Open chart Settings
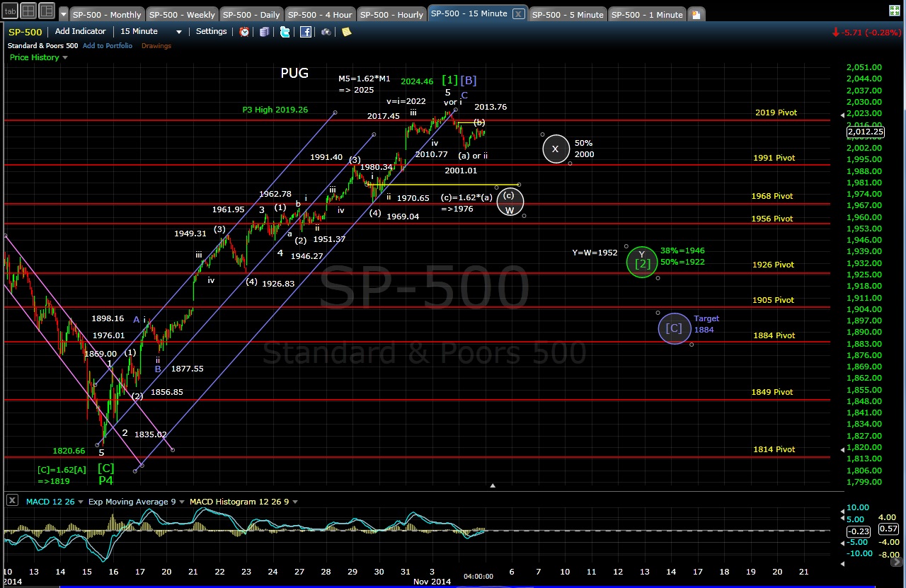Screen dimensions: 906x588 pyautogui.click(x=211, y=32)
